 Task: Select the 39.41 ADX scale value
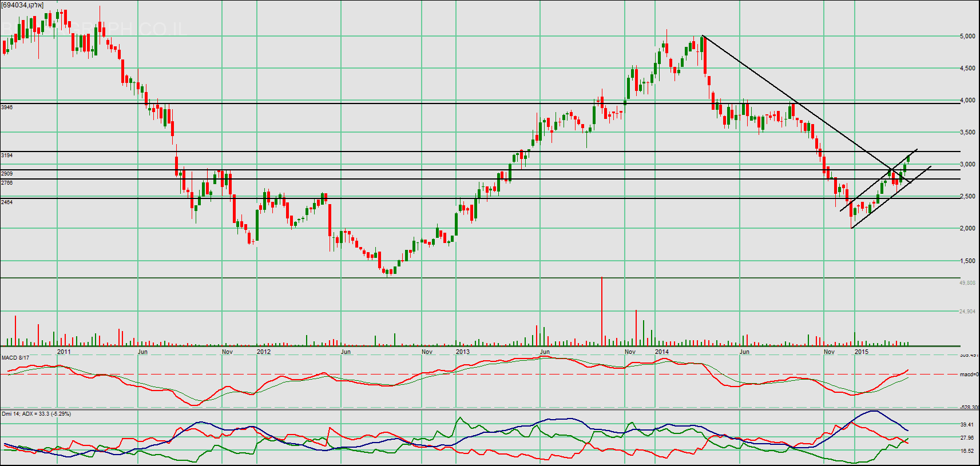coord(967,425)
